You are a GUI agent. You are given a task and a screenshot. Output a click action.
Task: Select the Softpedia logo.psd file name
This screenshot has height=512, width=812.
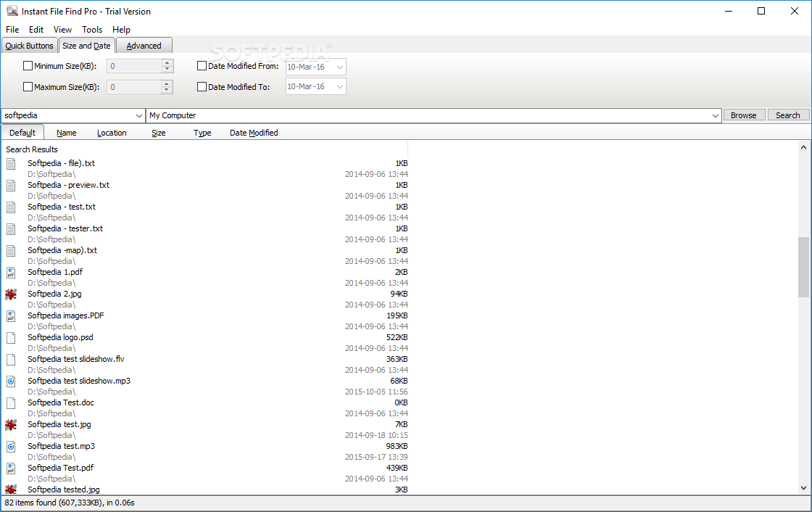click(x=61, y=337)
